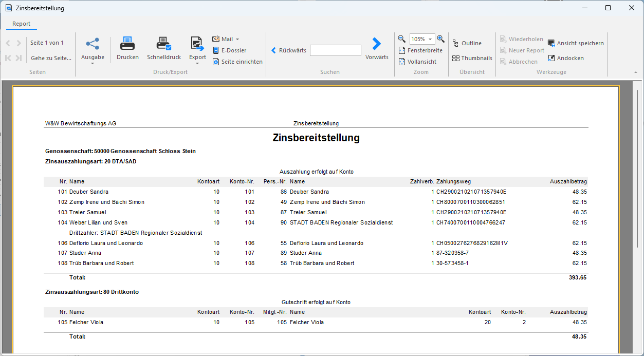Search Vorwärts with right chevron

coord(377,49)
